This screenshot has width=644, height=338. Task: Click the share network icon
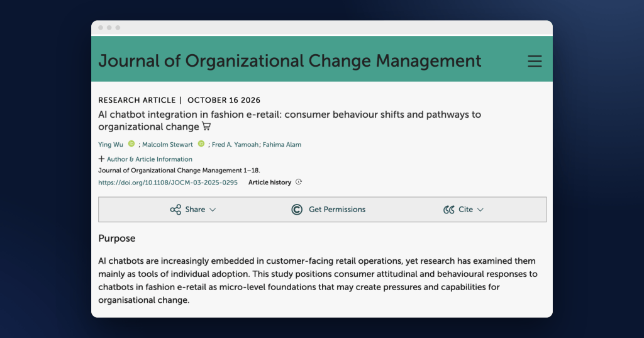tap(175, 210)
